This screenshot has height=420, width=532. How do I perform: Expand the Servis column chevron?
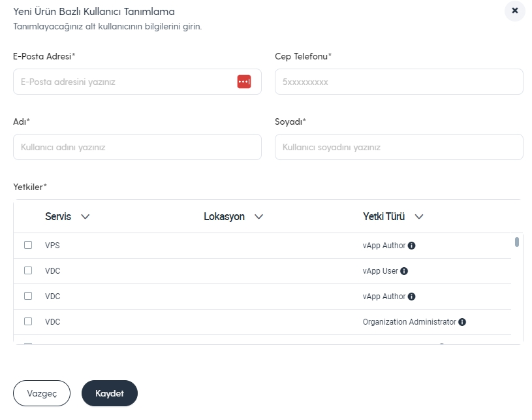[x=85, y=217]
